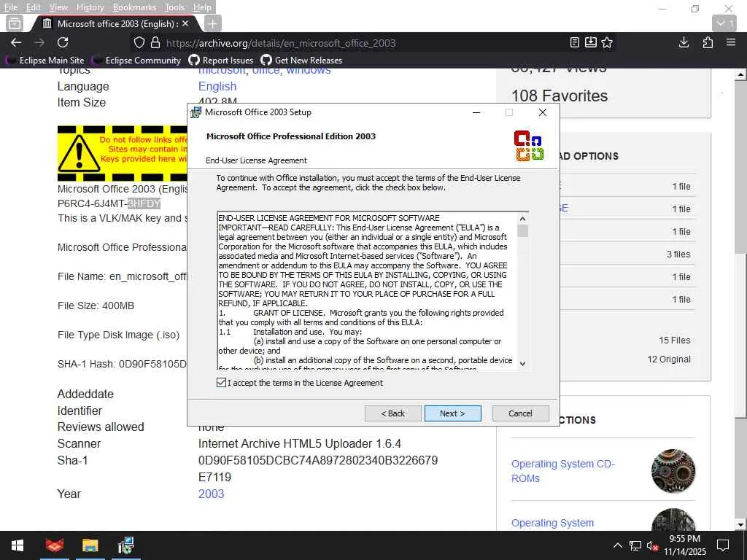The image size is (747, 560).
Task: Click the 108 Favorites text
Action: [560, 96]
